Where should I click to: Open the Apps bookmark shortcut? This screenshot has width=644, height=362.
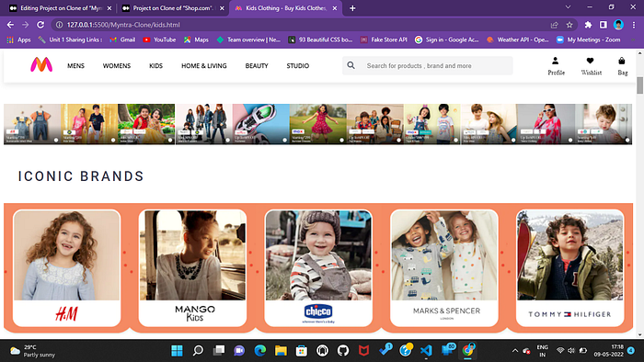coord(19,40)
